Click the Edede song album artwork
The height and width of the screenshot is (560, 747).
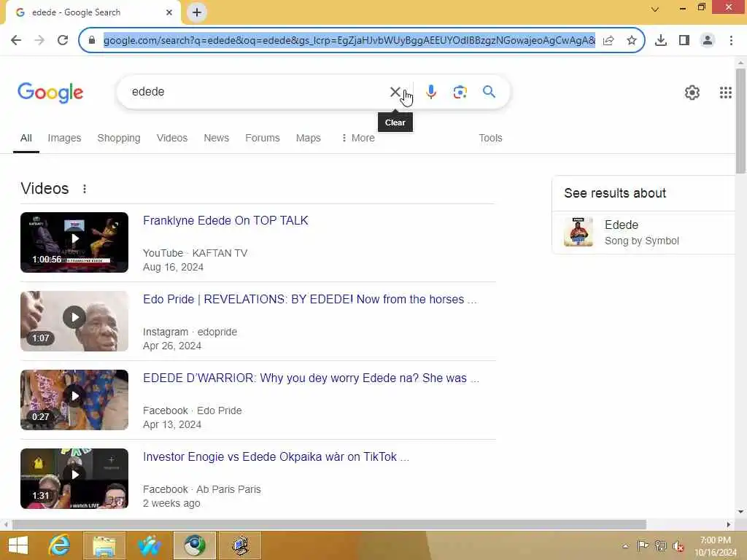[x=578, y=232]
